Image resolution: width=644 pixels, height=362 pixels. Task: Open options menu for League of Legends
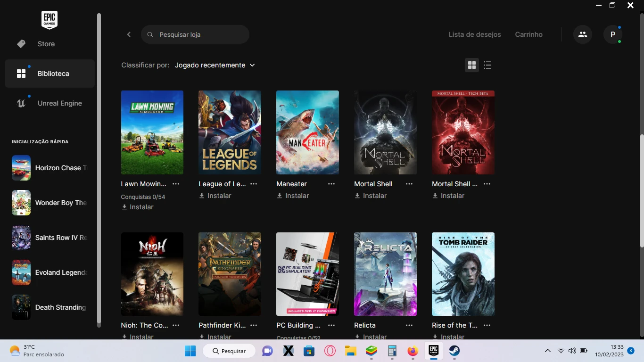pos(254,184)
